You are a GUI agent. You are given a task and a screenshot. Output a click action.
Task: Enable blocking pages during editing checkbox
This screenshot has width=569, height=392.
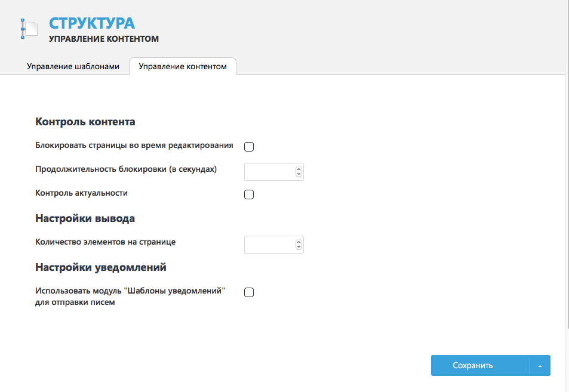pos(249,147)
